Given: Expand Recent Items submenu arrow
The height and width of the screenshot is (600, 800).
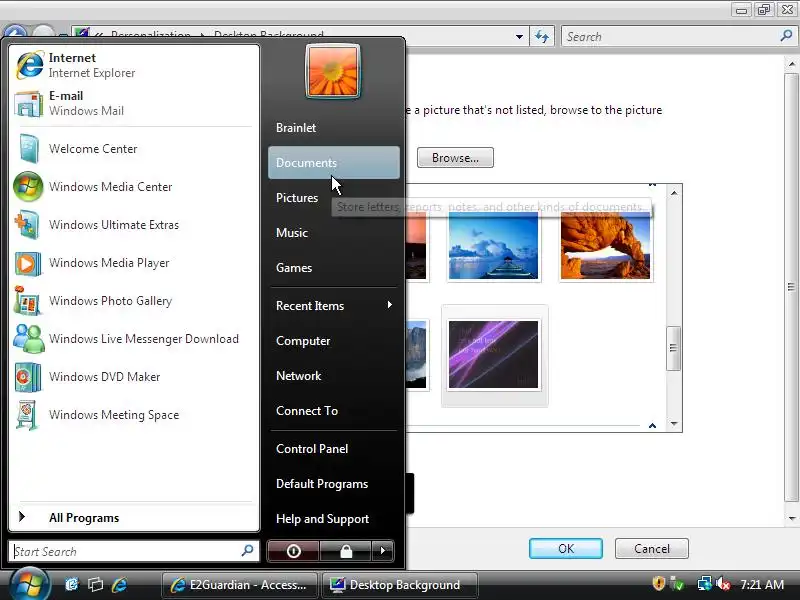Looking at the screenshot, I should tap(390, 305).
